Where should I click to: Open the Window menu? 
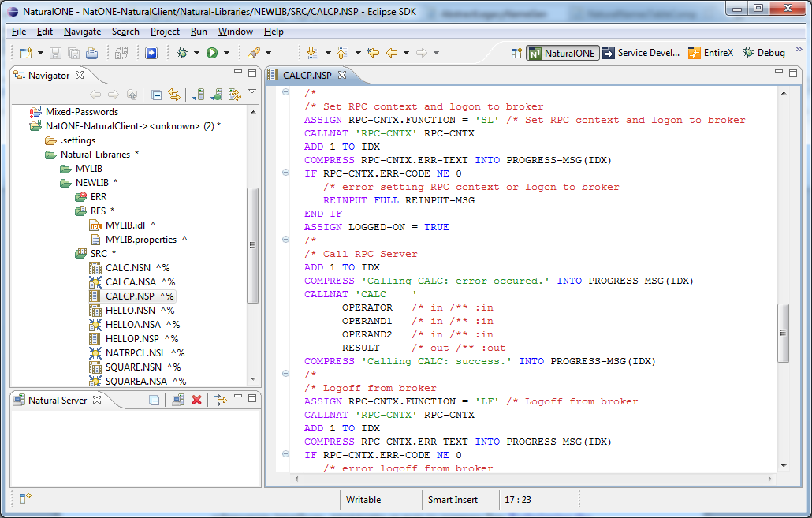tap(235, 32)
